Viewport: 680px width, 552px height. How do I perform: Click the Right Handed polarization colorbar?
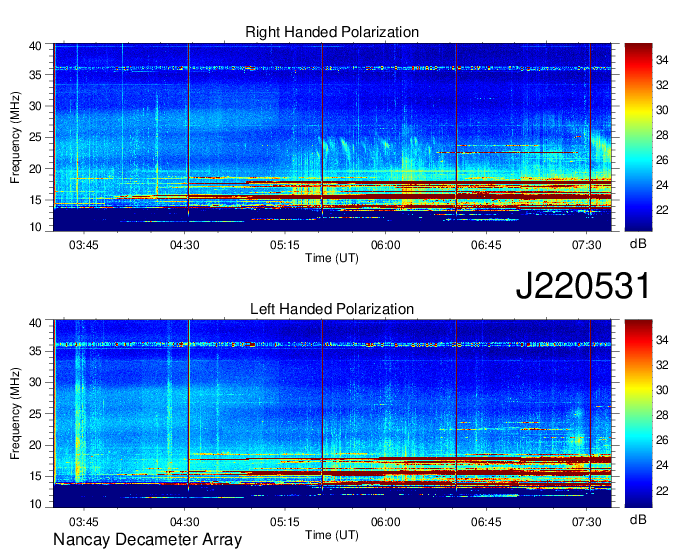coord(638,137)
